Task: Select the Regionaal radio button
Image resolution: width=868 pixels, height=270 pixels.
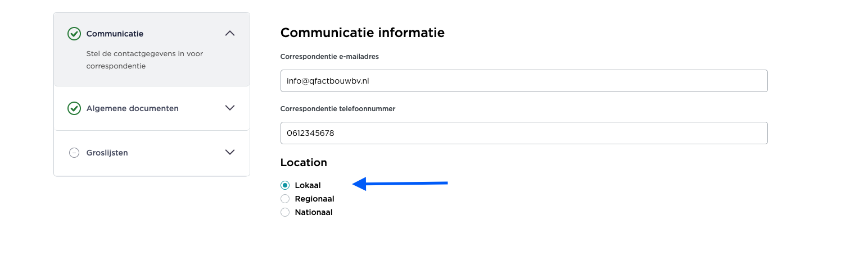Action: (x=285, y=199)
